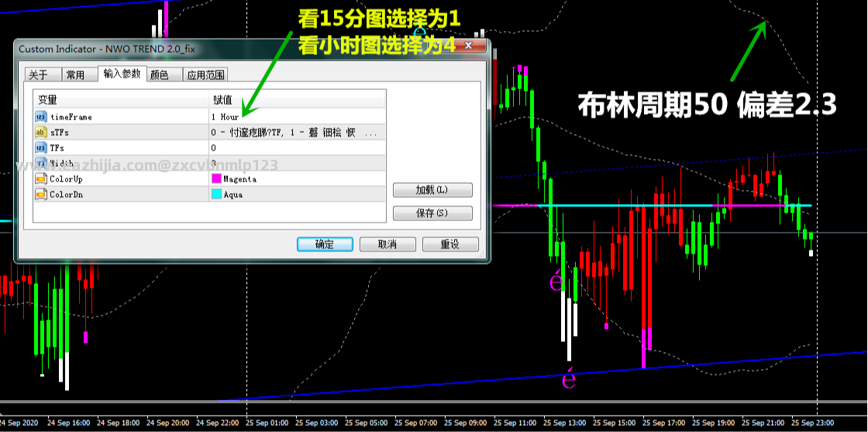Screen dimensions: 868x432
Task: Click the 25 Sep 17:00 time label
Action: click(x=663, y=423)
